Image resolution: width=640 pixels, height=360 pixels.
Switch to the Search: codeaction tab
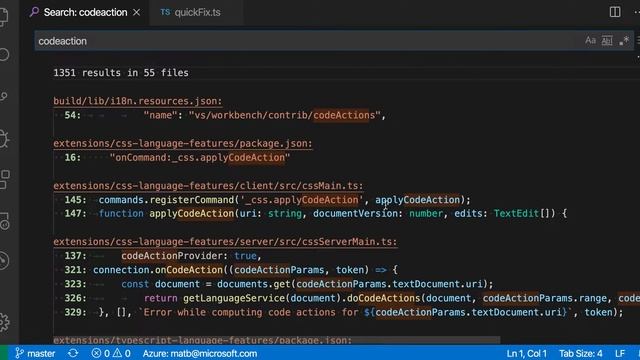(85, 12)
